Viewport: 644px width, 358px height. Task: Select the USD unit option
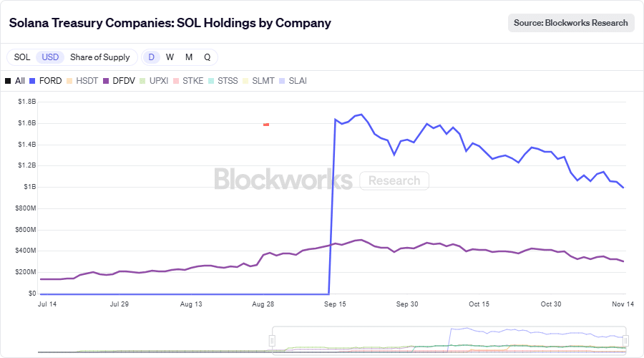click(50, 57)
